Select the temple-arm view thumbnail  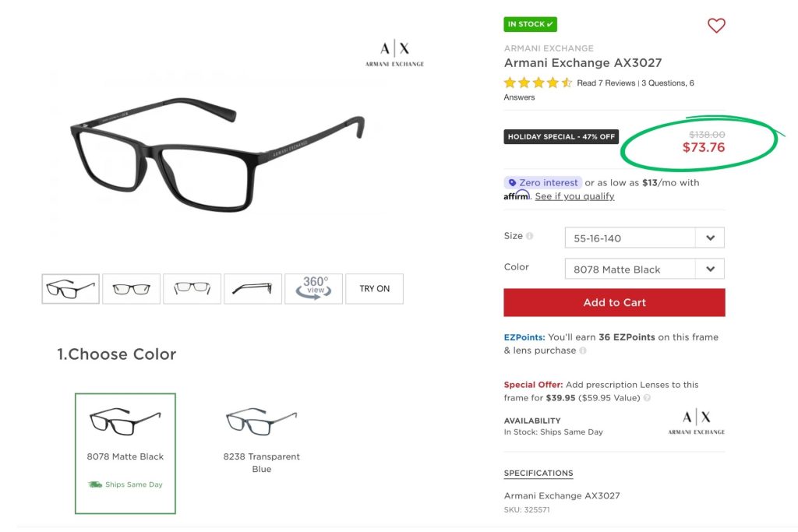pyautogui.click(x=252, y=288)
